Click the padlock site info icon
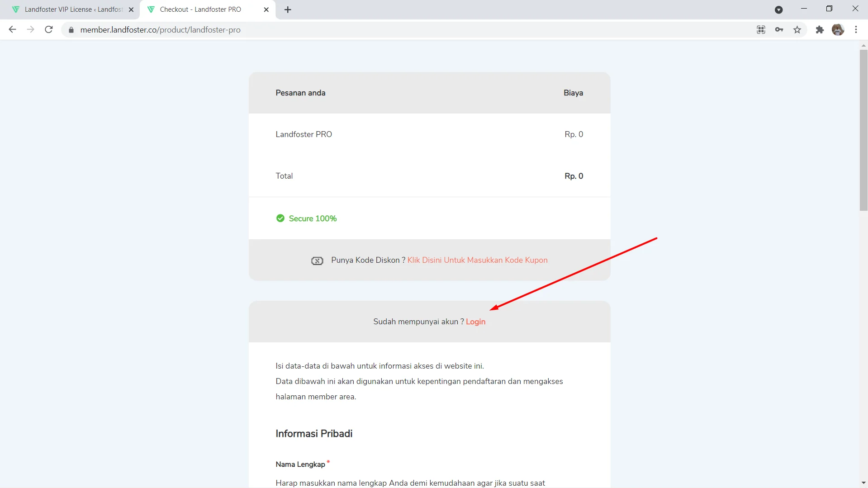This screenshot has width=868, height=488. click(x=71, y=30)
